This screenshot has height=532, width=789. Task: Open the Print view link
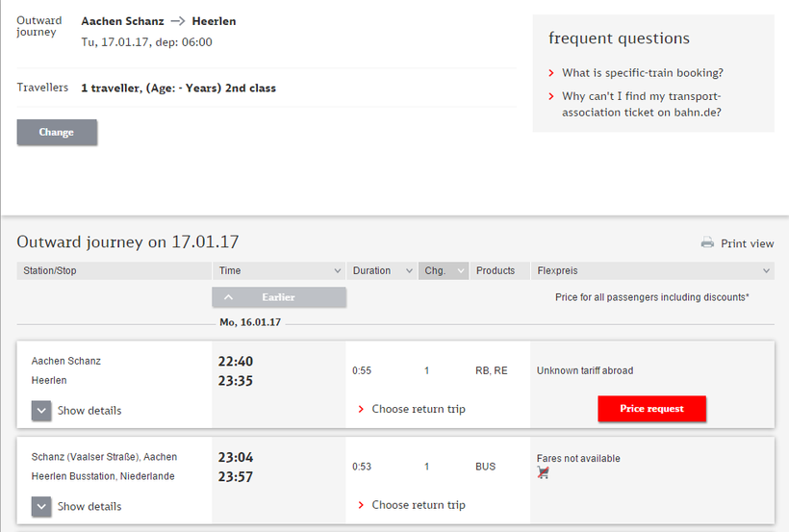747,244
